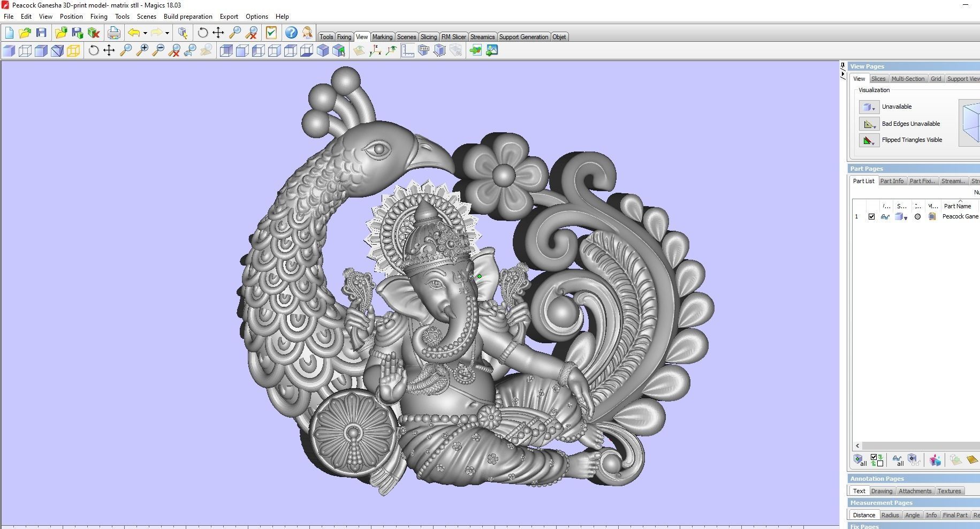Select the Drawing annotation tab
This screenshot has width=980, height=529.
[882, 491]
